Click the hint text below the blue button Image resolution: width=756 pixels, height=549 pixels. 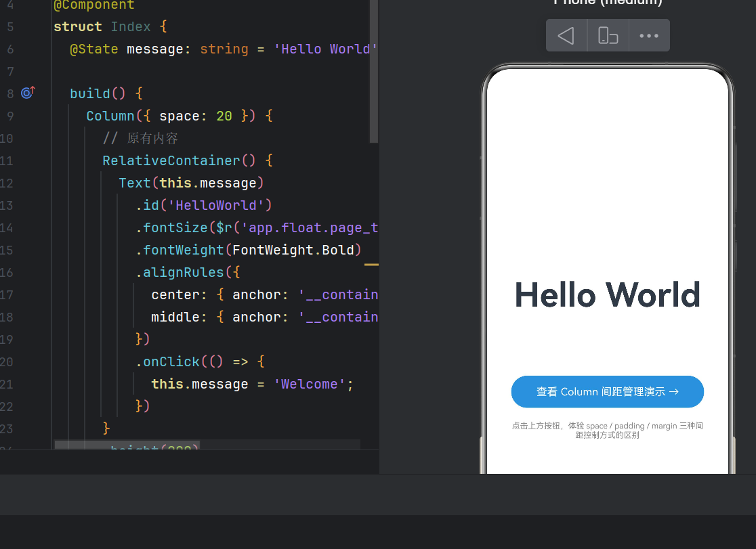(x=608, y=431)
